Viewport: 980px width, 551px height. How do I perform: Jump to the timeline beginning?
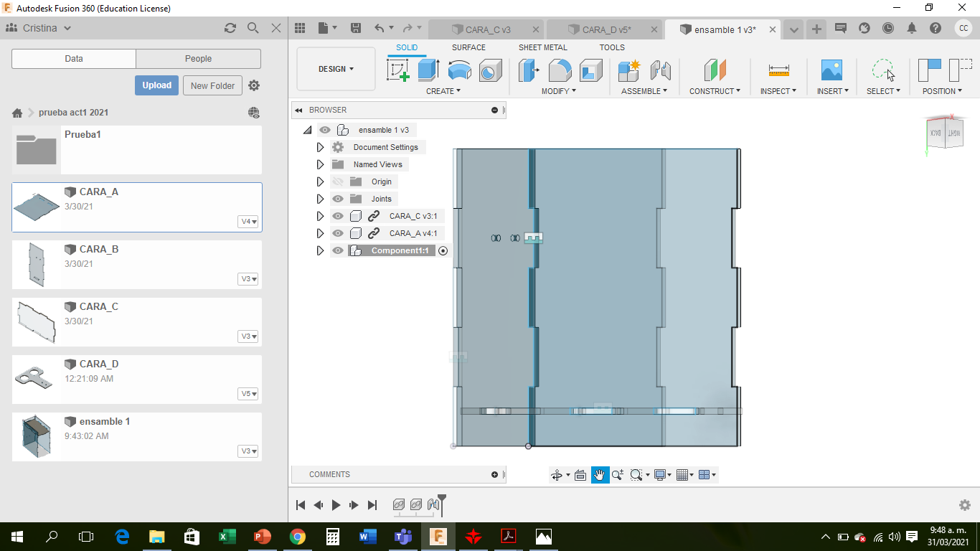[x=301, y=505]
